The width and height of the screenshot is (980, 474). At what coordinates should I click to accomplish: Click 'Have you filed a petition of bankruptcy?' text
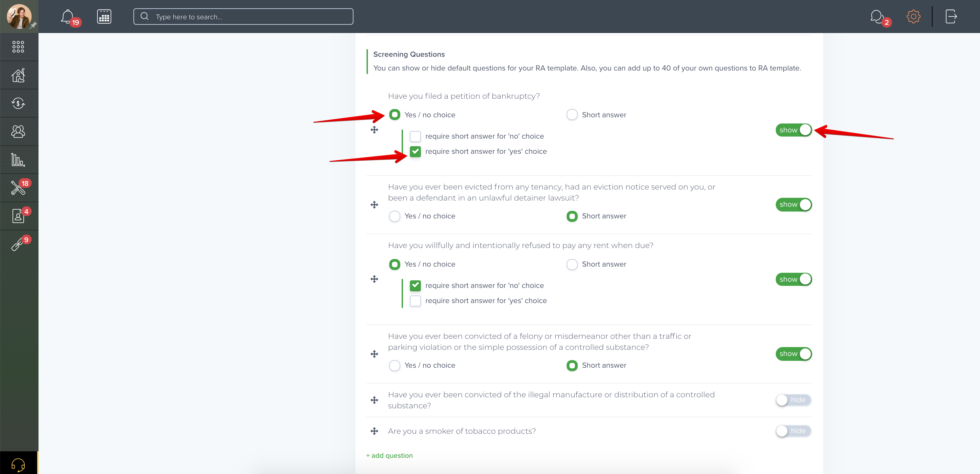pos(464,96)
